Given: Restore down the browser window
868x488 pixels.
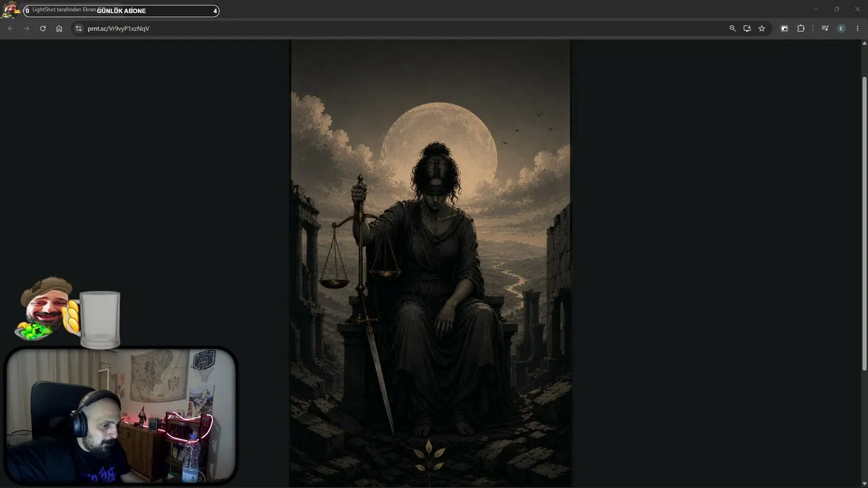Looking at the screenshot, I should pyautogui.click(x=836, y=9).
